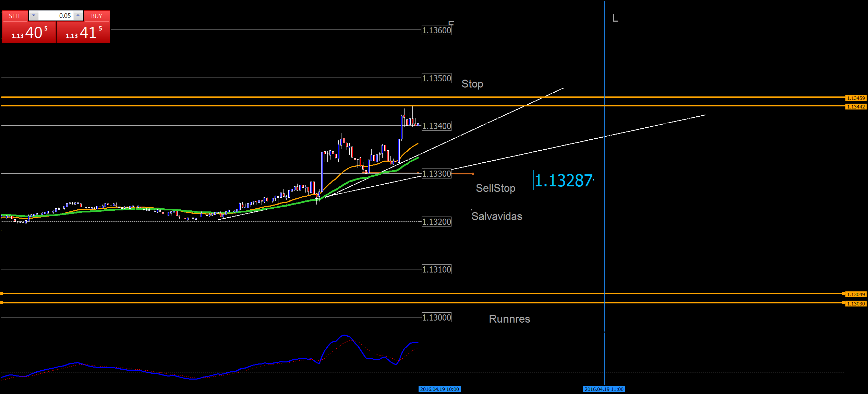Select the L text label on chart

click(x=615, y=18)
